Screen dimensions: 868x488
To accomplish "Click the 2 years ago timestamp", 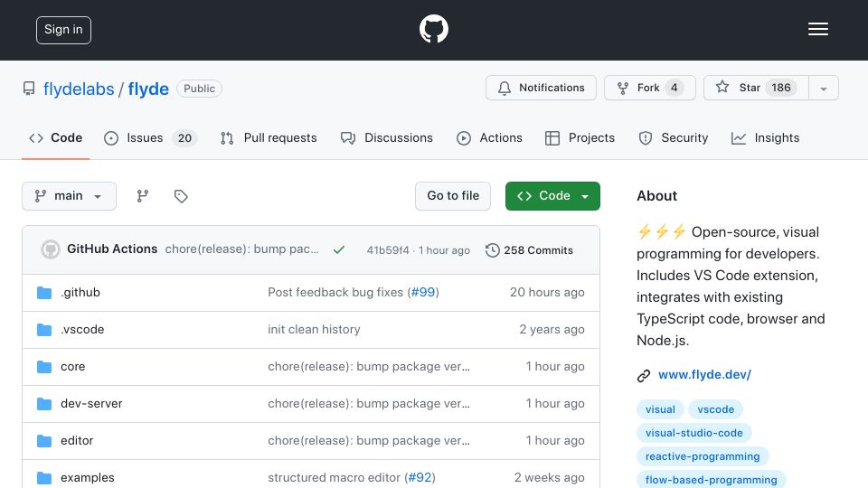I will point(552,329).
